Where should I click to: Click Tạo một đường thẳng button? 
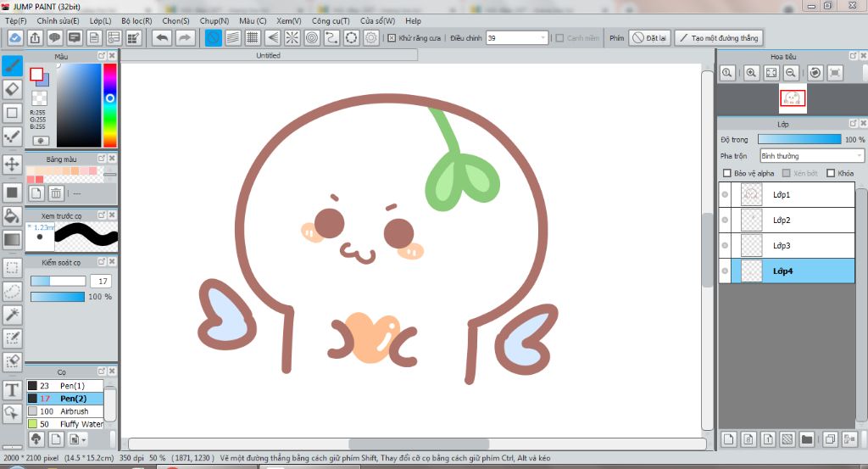pos(719,37)
